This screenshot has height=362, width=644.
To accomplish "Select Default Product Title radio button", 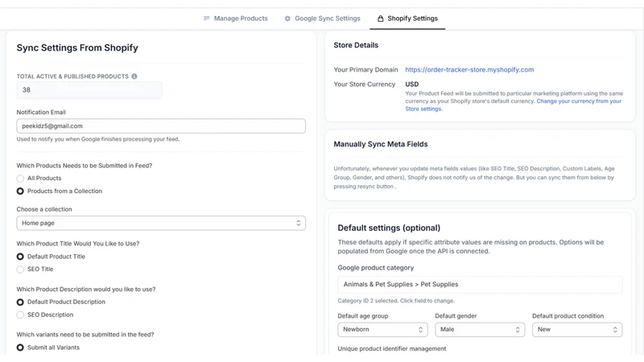I will point(20,257).
